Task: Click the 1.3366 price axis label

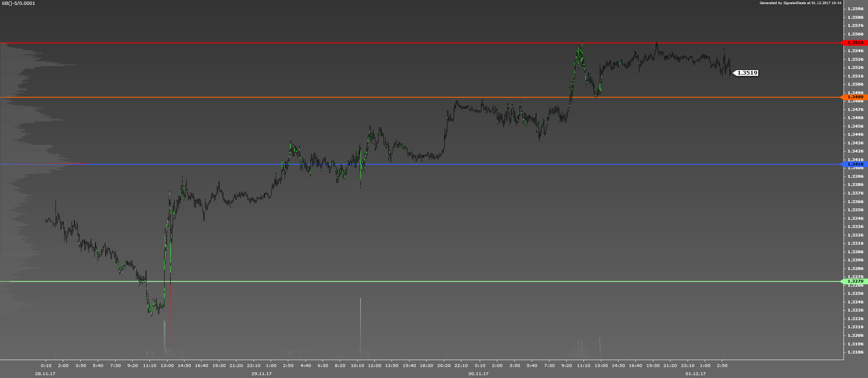Action: click(x=855, y=201)
